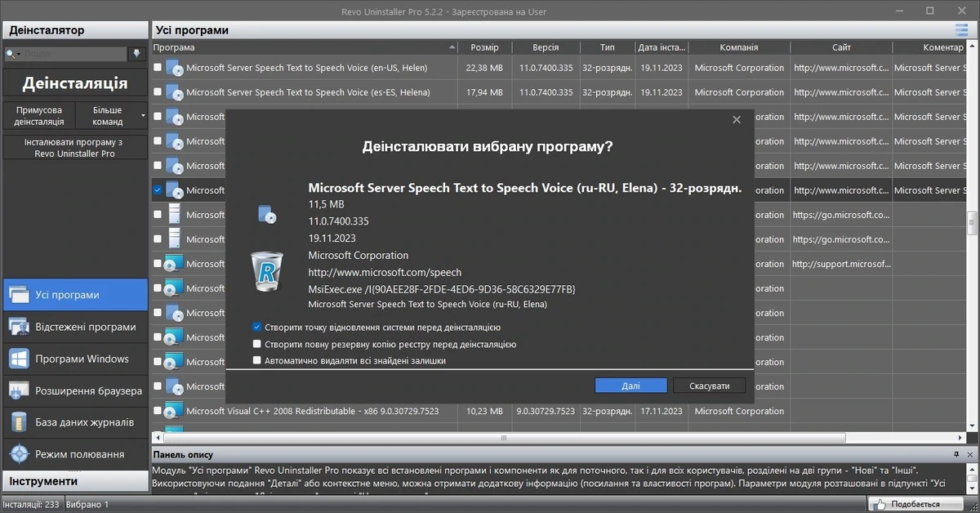The width and height of the screenshot is (980, 513).
Task: Click the 17.11.2023 install date cell
Action: [x=661, y=411]
